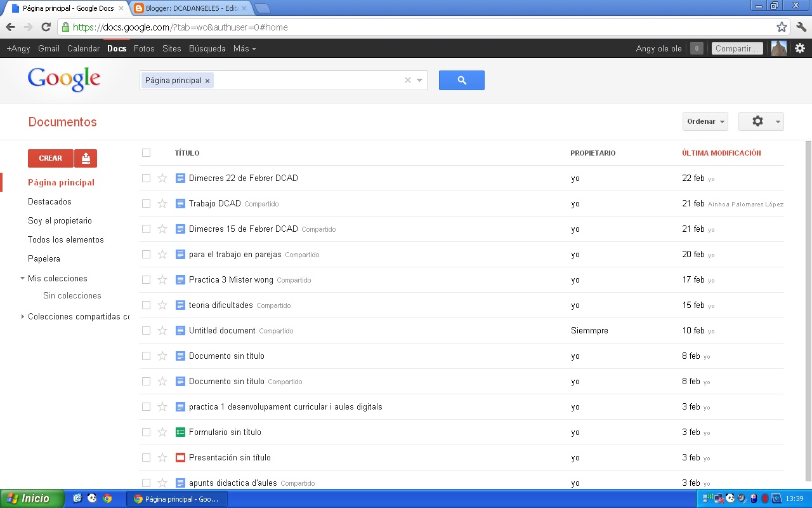The height and width of the screenshot is (508, 812).
Task: Click the red CREAR button
Action: [x=51, y=158]
